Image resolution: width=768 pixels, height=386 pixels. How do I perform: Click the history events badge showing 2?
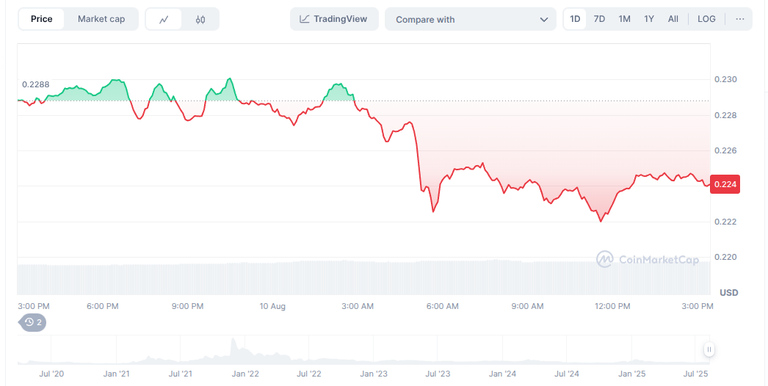coord(32,322)
